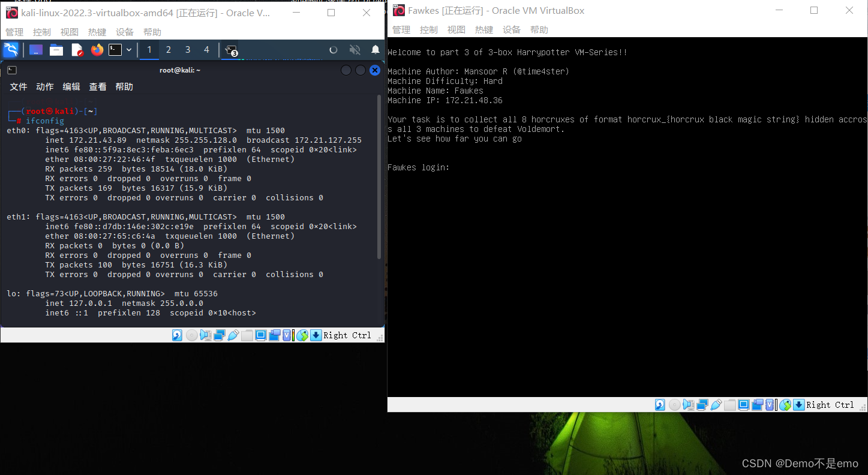868x475 pixels.
Task: Select the running terminal taskbar button
Action: pos(231,50)
